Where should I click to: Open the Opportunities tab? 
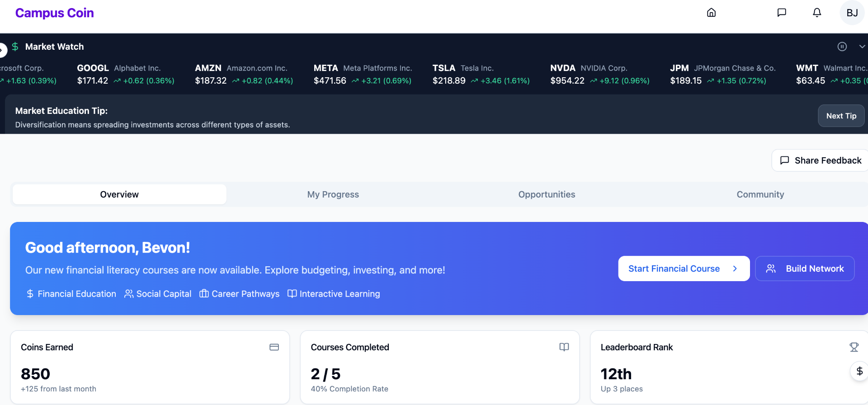pyautogui.click(x=547, y=194)
